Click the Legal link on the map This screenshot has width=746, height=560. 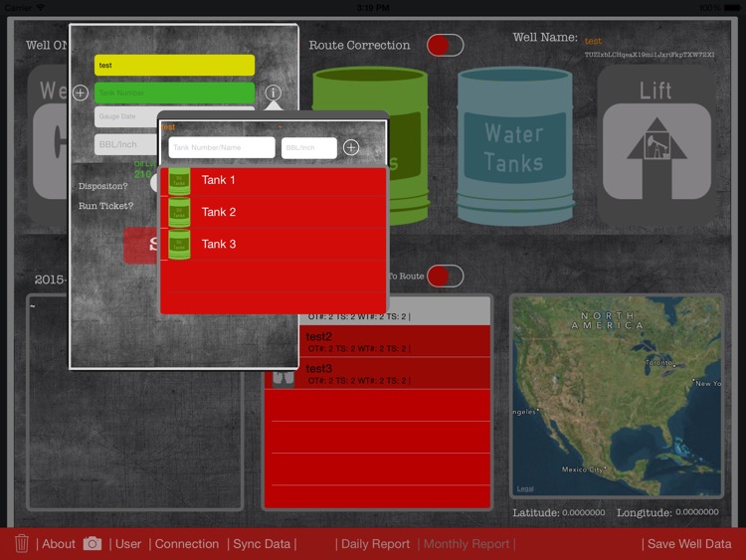click(525, 489)
